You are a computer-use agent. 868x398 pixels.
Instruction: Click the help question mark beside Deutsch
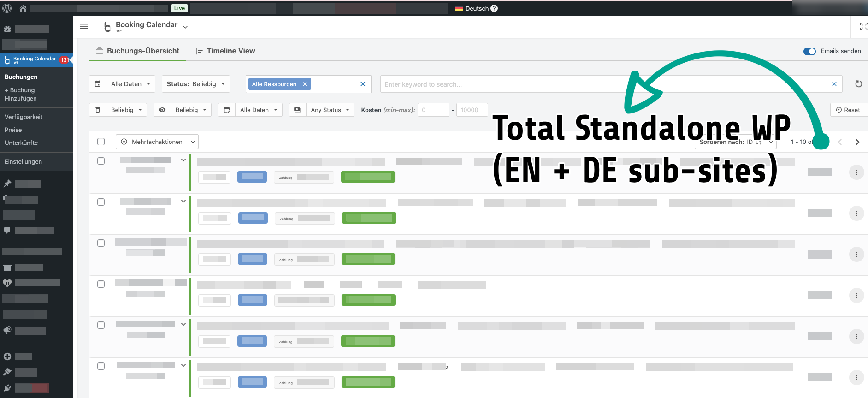point(494,8)
